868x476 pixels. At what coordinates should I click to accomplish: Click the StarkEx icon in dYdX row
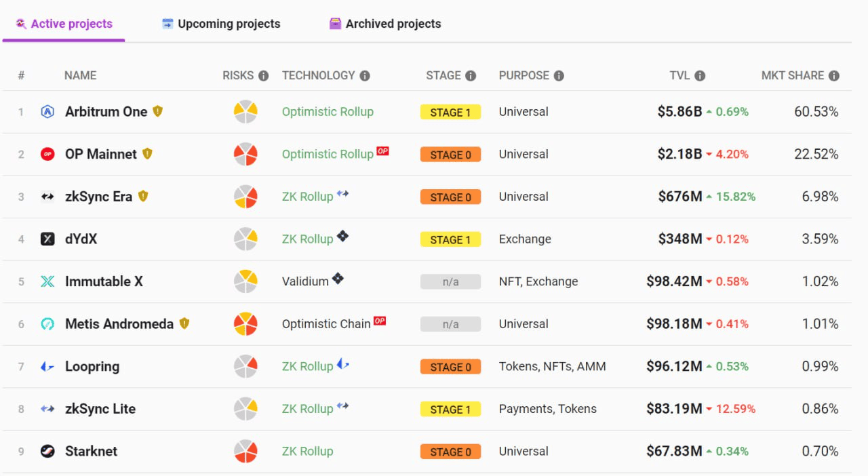click(x=343, y=236)
